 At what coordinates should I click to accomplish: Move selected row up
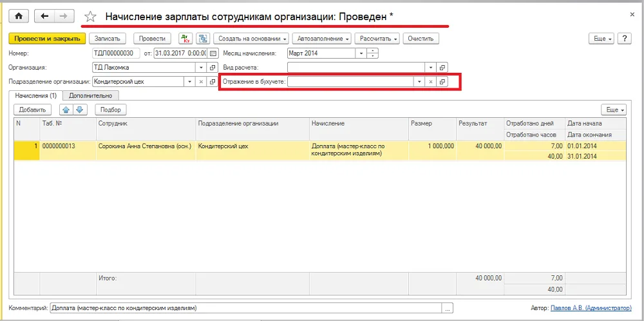[x=66, y=110]
